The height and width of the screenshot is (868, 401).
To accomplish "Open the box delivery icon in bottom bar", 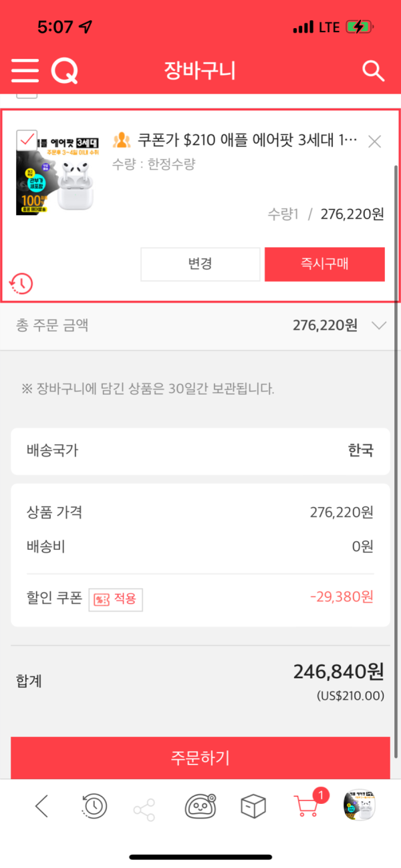I will coord(254,807).
